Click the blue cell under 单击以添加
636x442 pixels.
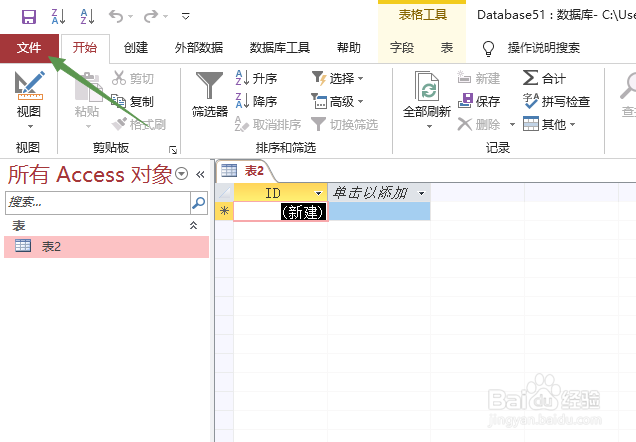pyautogui.click(x=379, y=211)
